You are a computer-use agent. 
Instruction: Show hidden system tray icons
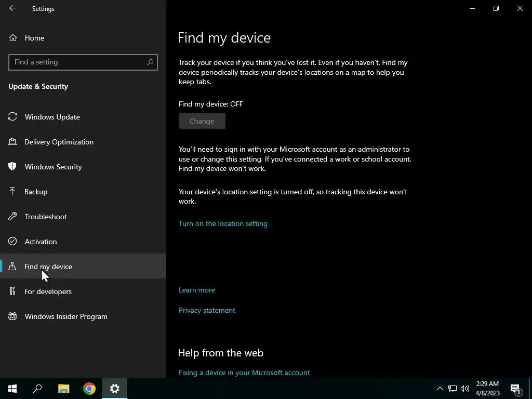click(440, 389)
